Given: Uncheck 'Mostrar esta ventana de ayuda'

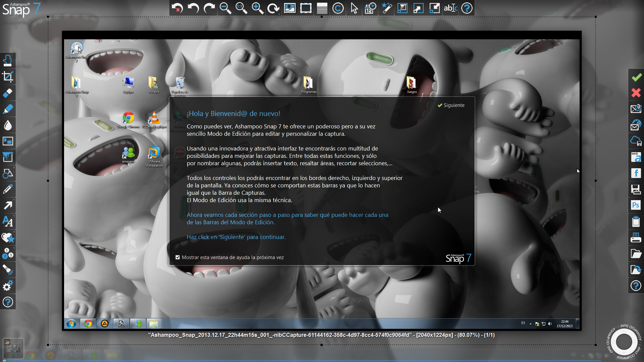Looking at the screenshot, I should pyautogui.click(x=177, y=257).
